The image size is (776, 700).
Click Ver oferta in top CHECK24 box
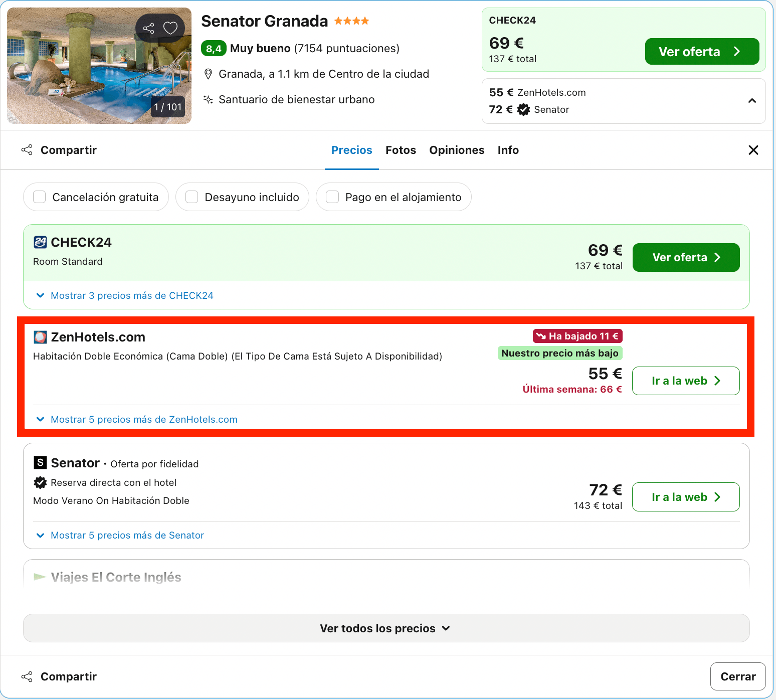click(702, 52)
